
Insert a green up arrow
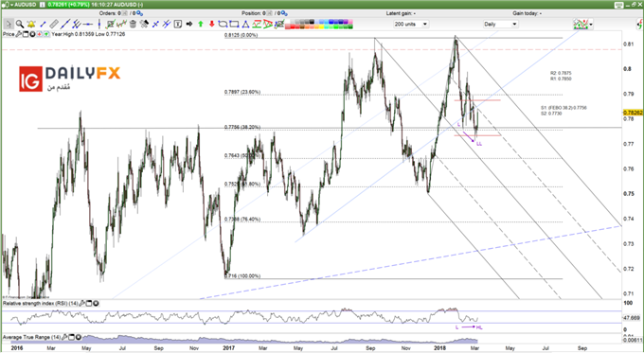pyautogui.click(x=201, y=24)
